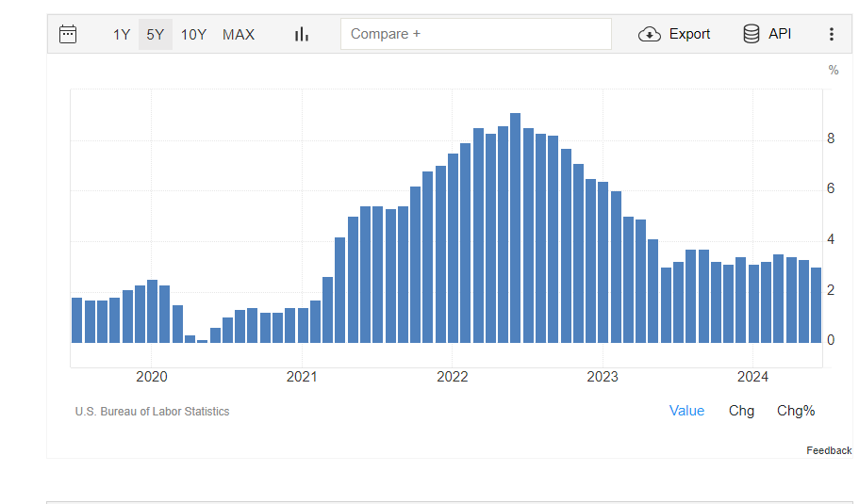
Task: Click the 2021 x-axis label
Action: (302, 377)
